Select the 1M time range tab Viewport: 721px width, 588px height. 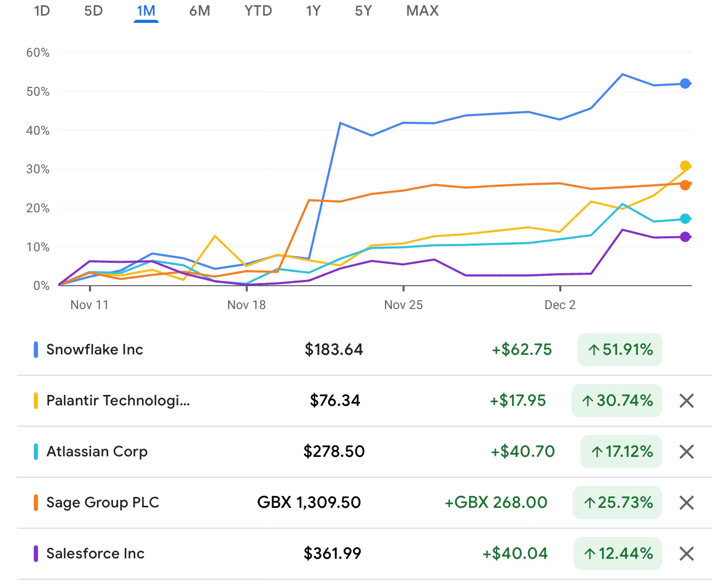[146, 11]
